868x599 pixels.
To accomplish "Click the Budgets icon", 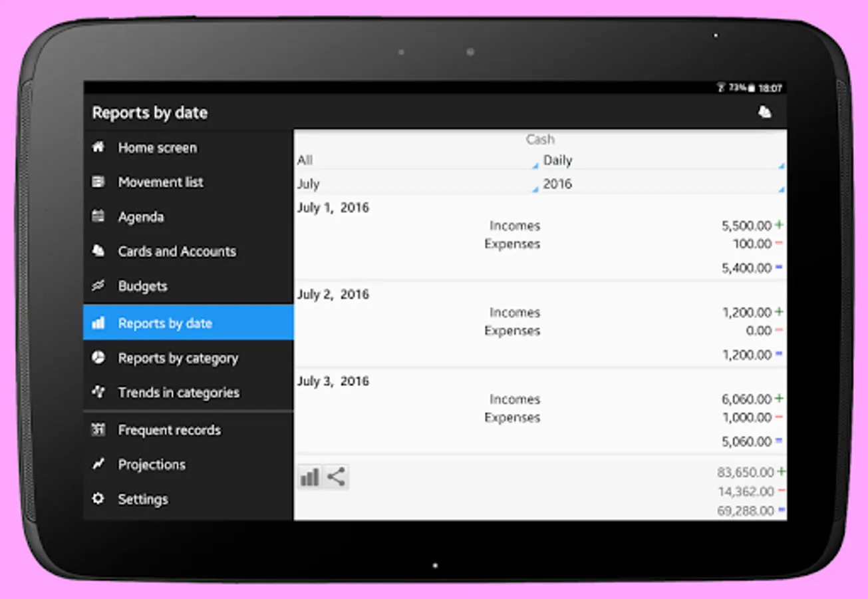I will pyautogui.click(x=98, y=286).
